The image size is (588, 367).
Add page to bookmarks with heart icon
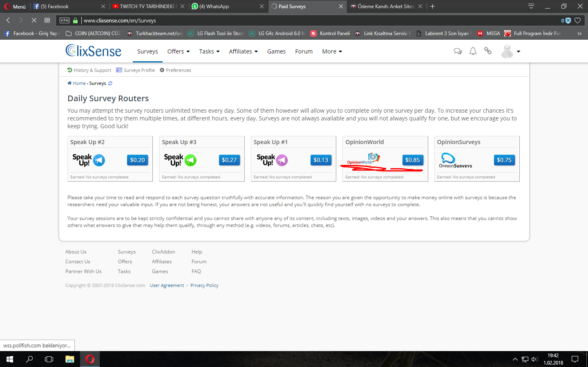pyautogui.click(x=578, y=20)
